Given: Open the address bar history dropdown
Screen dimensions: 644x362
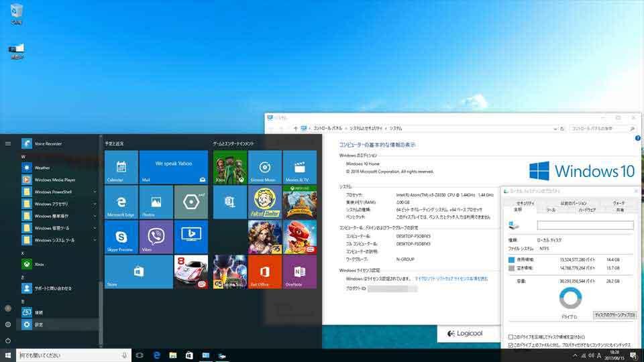Looking at the screenshot, I should pos(555,129).
